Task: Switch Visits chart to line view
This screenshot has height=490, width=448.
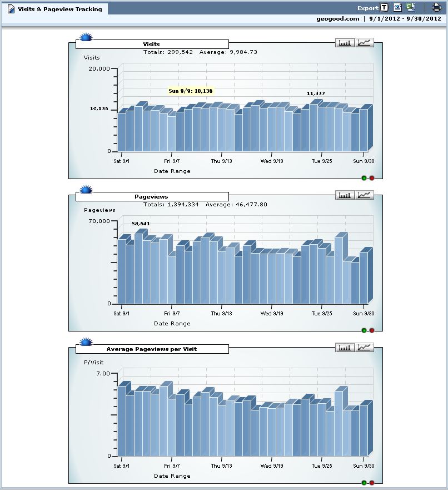Action: pos(365,42)
